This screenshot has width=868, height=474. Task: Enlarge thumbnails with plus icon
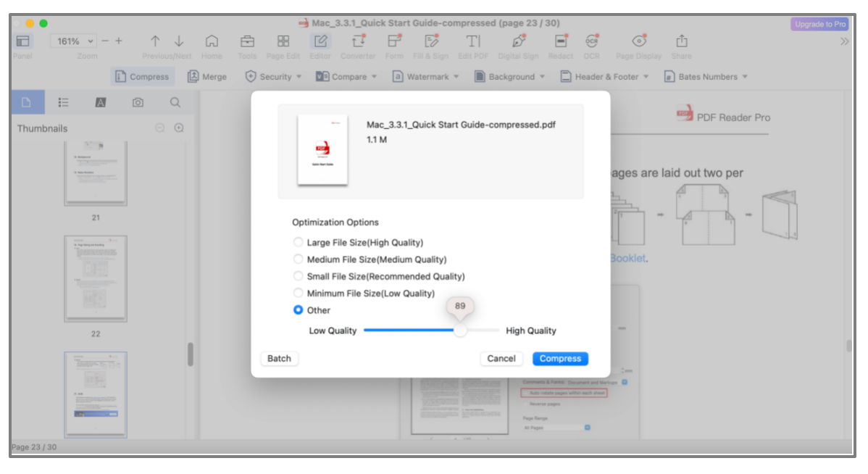click(179, 128)
